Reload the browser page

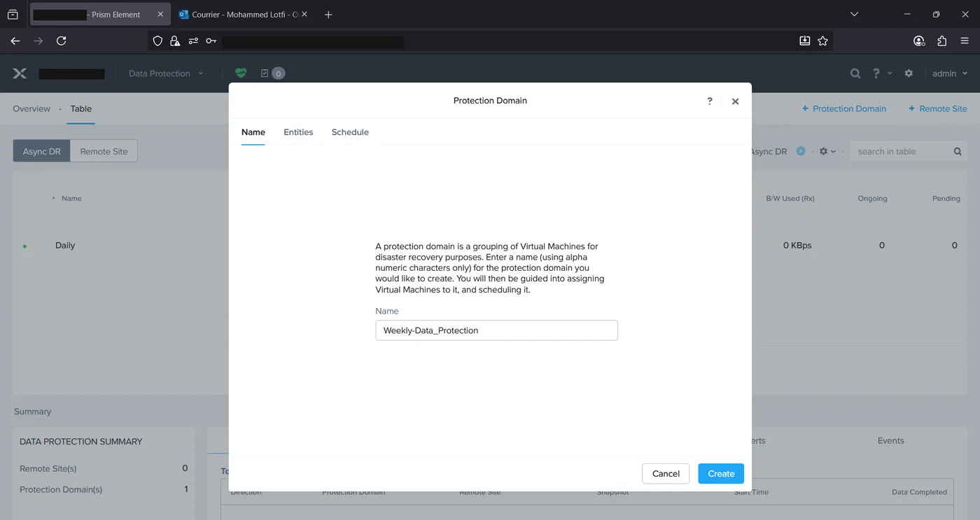pyautogui.click(x=61, y=41)
